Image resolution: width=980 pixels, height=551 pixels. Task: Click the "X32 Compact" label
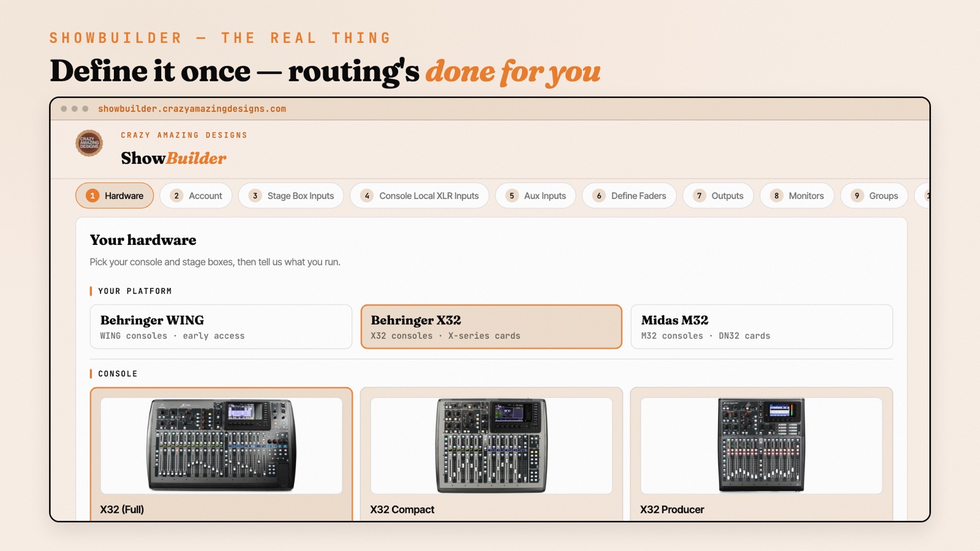click(x=402, y=509)
